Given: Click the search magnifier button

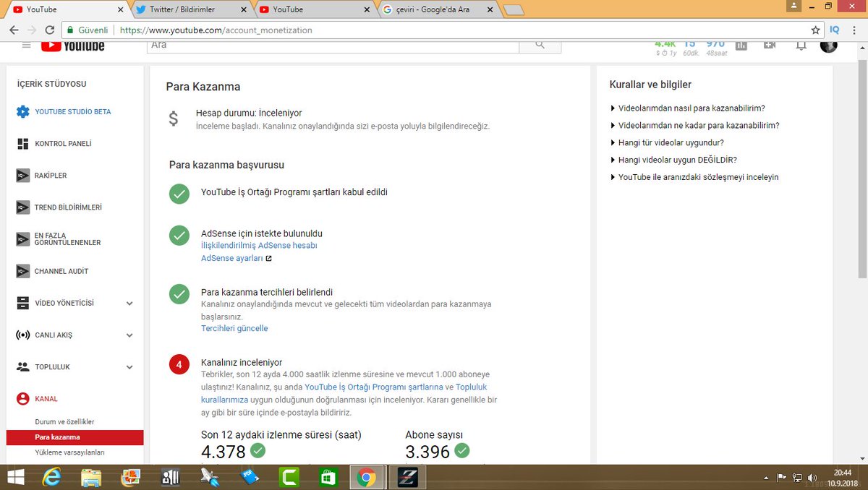Looking at the screenshot, I should point(540,46).
